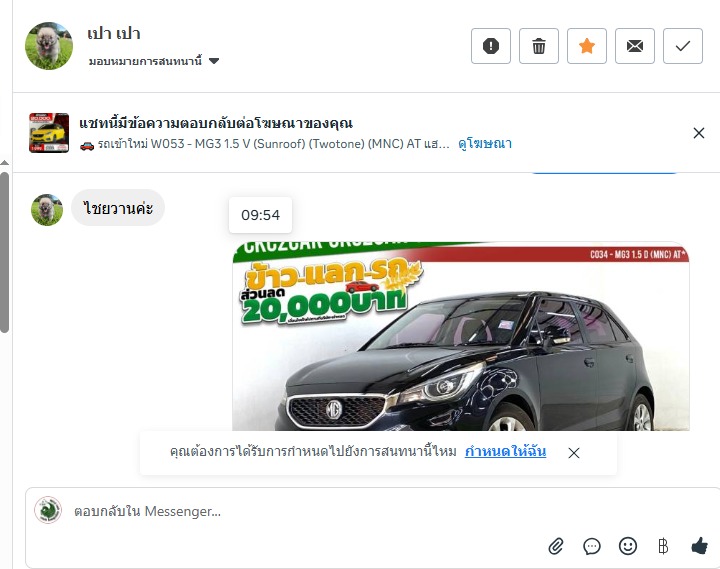Open เปา เปา profile picture in header
Screen dimensions: 720x569
[x=49, y=46]
